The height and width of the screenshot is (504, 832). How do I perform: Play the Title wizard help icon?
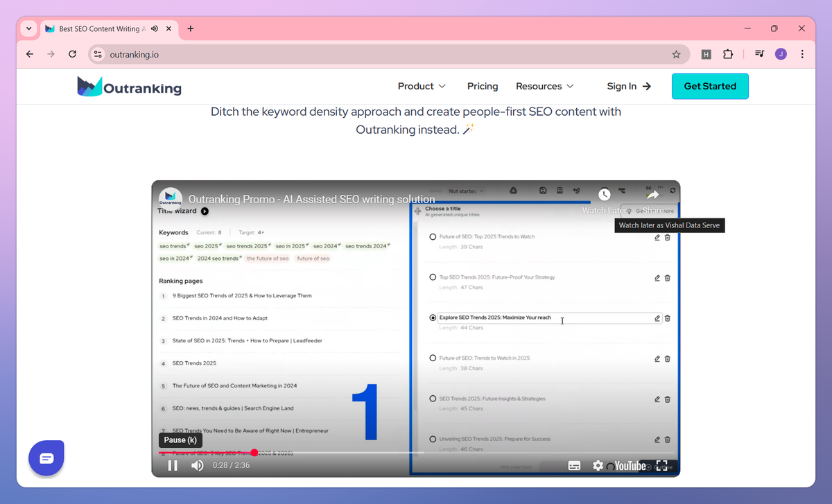pos(205,211)
